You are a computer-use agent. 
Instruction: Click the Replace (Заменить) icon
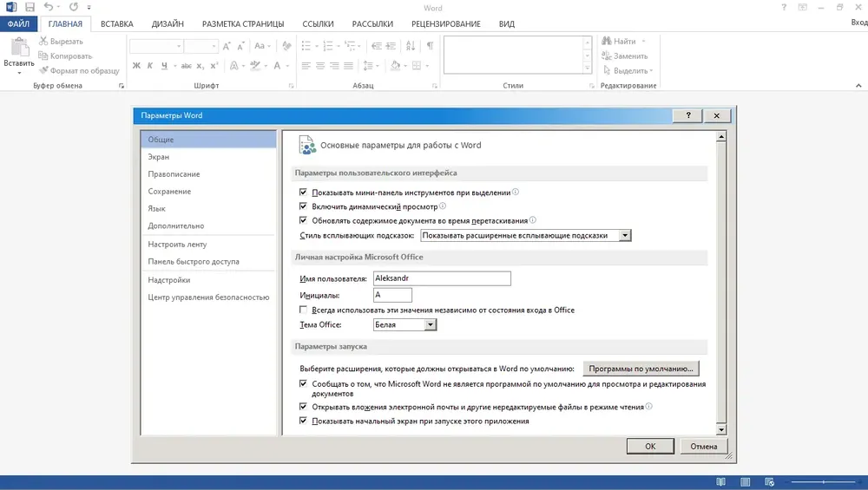pyautogui.click(x=606, y=56)
